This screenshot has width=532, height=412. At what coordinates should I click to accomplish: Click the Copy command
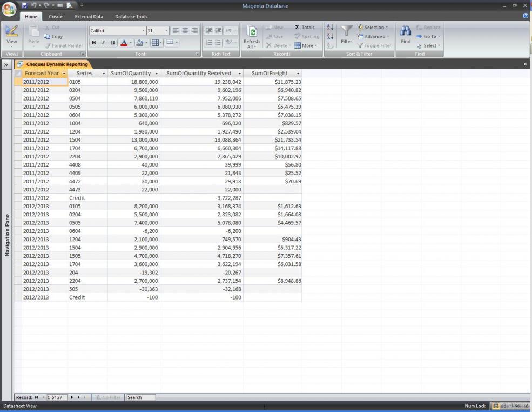[x=53, y=36]
